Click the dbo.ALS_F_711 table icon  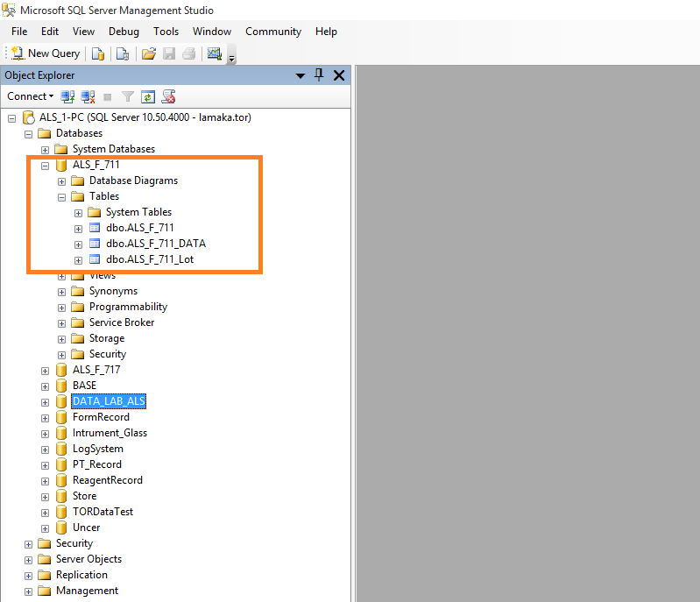pos(95,228)
